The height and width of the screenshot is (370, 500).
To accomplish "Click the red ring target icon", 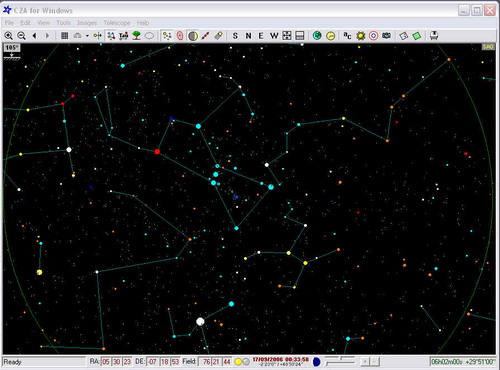I will (373, 36).
